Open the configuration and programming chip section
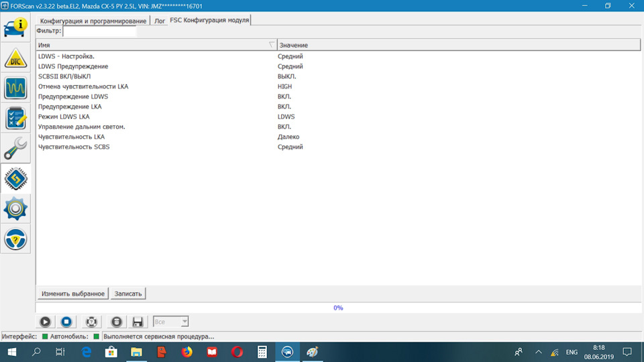This screenshot has height=362, width=644. click(x=15, y=179)
